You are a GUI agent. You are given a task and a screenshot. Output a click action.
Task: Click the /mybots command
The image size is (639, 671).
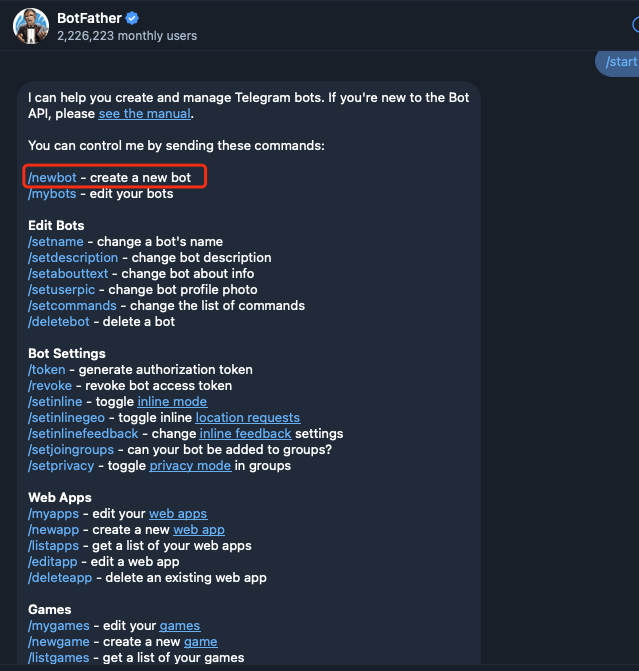52,194
